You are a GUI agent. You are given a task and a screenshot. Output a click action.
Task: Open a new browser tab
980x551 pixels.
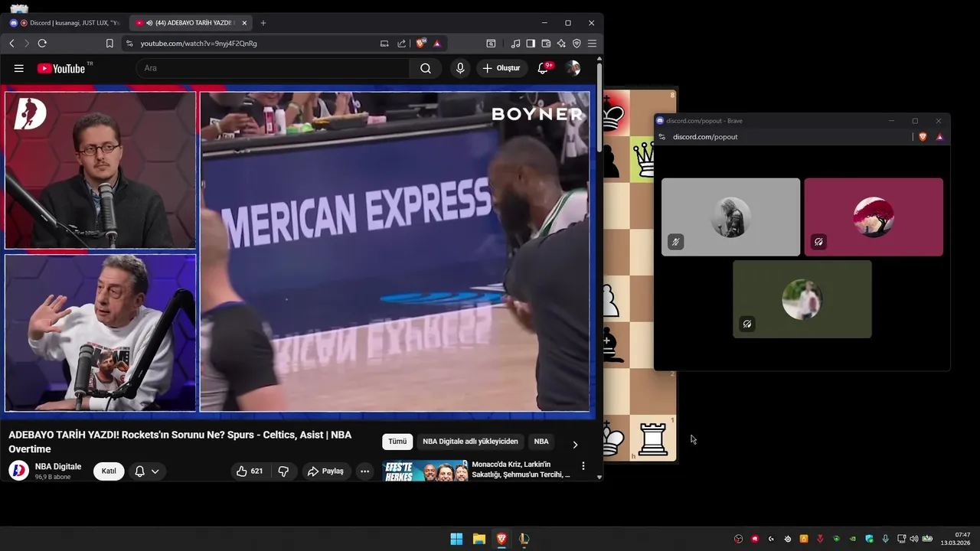(263, 23)
